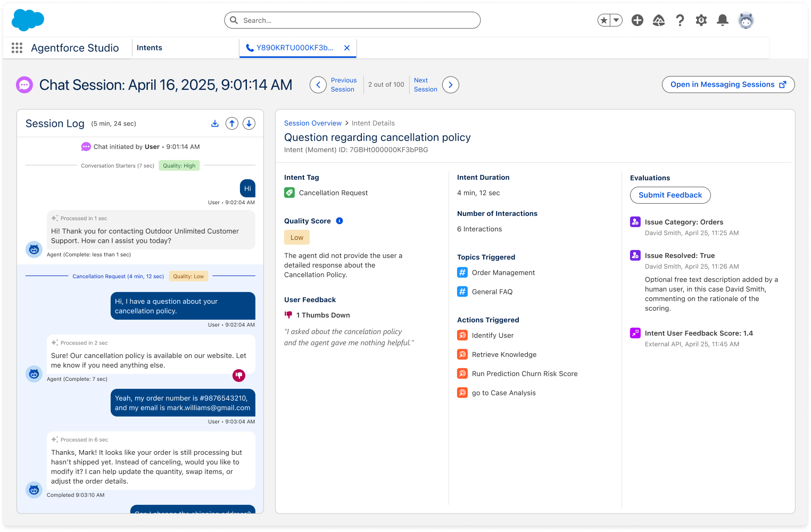This screenshot has height=532, width=811.
Task: Click Open in Messaging Sessions button
Action: pyautogui.click(x=729, y=85)
